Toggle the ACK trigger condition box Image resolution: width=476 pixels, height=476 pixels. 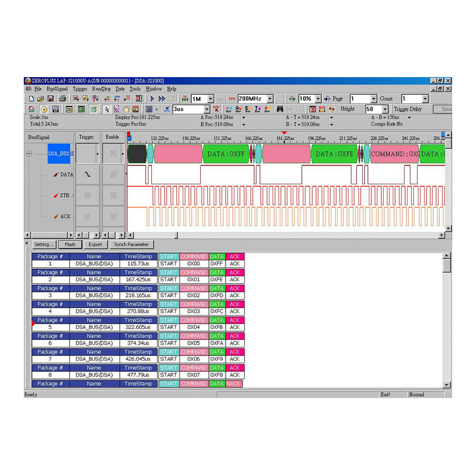point(88,216)
